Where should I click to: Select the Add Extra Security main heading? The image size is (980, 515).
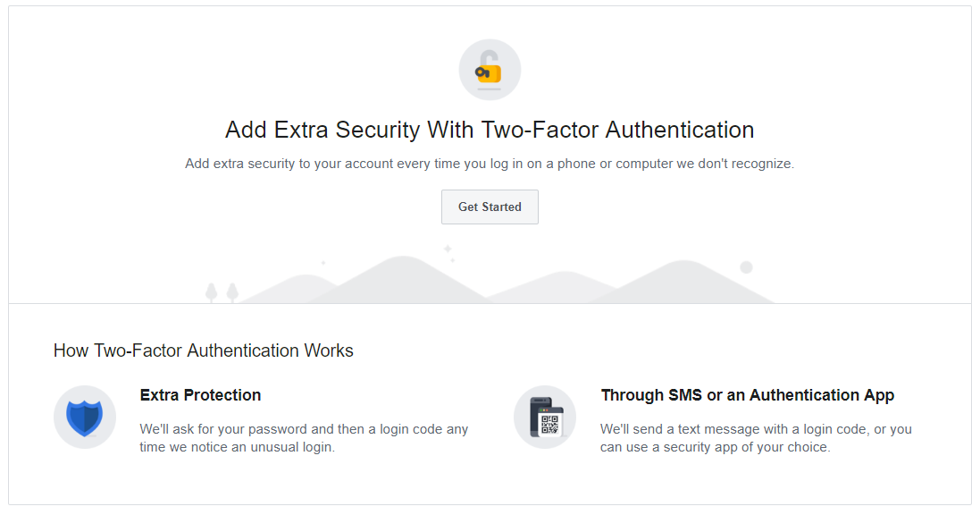pos(490,130)
